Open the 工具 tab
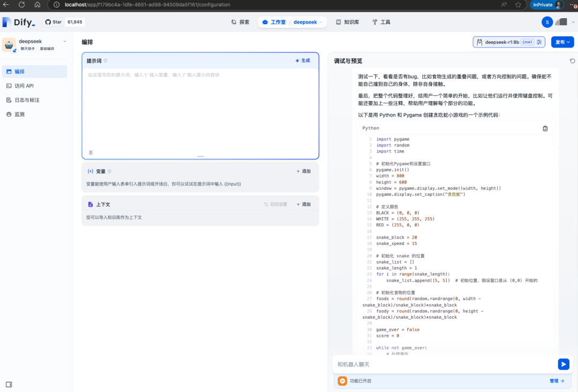The width and height of the screenshot is (578, 392). (x=381, y=22)
